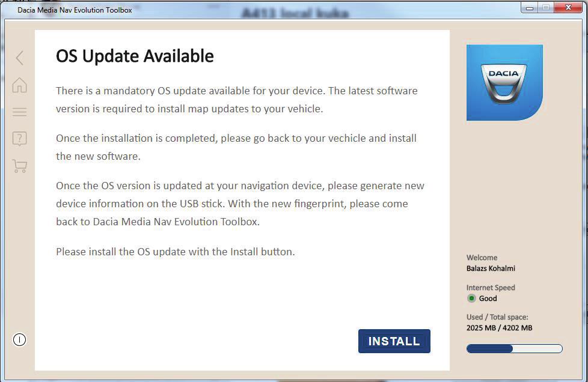This screenshot has height=382, width=588.
Task: Click the green Internet Speed indicator
Action: point(471,299)
